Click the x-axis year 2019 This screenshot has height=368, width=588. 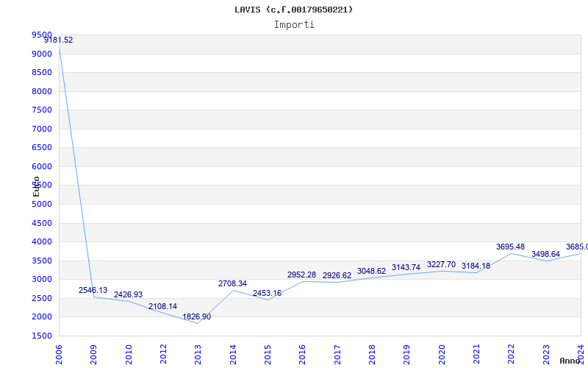tap(407, 355)
